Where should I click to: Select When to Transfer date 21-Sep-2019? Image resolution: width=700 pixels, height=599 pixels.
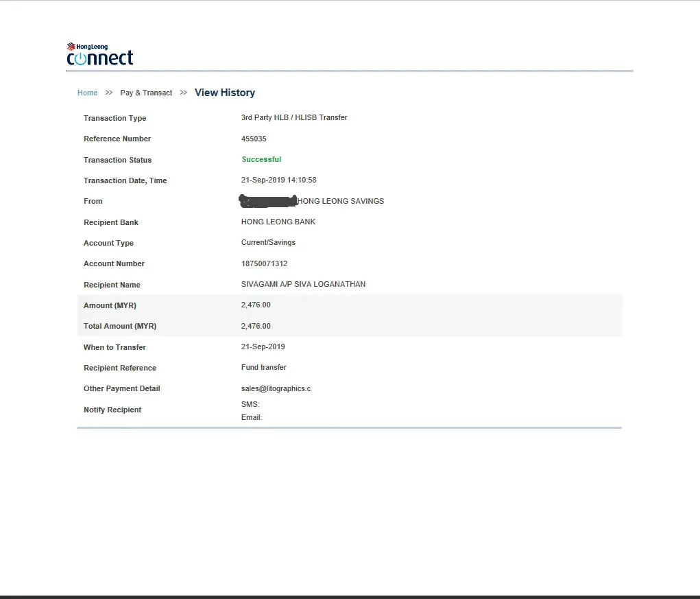click(x=263, y=347)
